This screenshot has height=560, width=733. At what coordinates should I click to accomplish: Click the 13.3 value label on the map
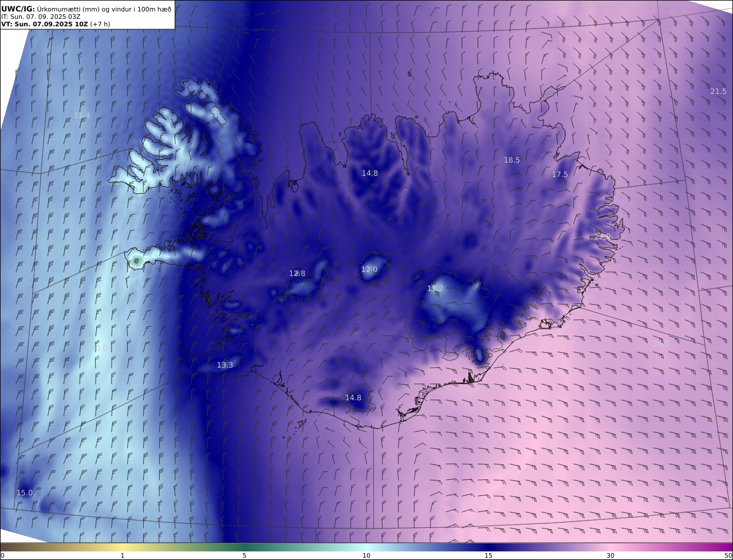[225, 365]
